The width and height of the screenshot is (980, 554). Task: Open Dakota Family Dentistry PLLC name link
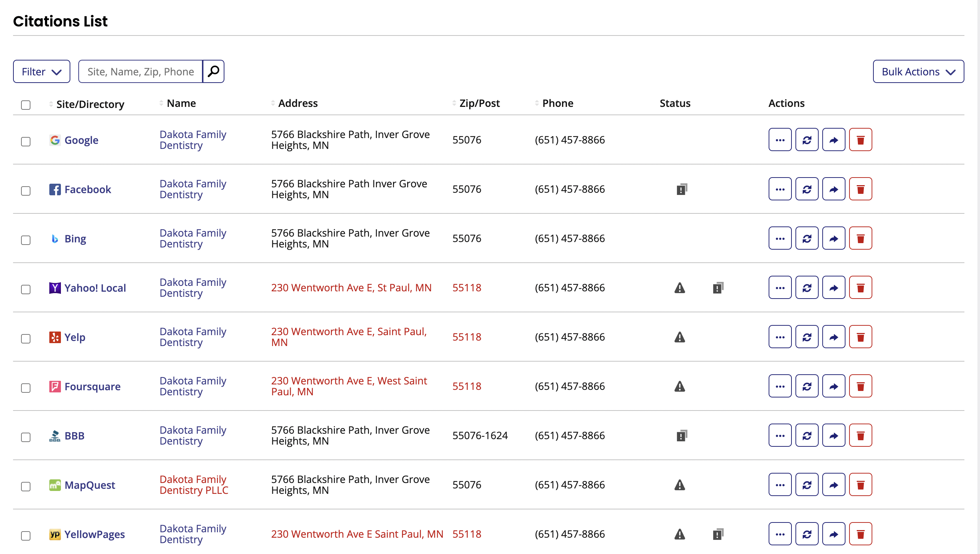[x=194, y=485]
